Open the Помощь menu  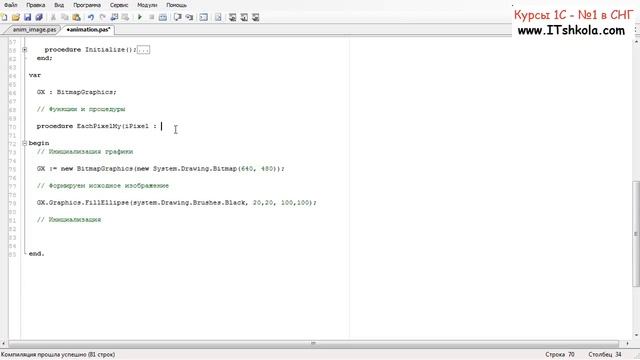click(176, 5)
